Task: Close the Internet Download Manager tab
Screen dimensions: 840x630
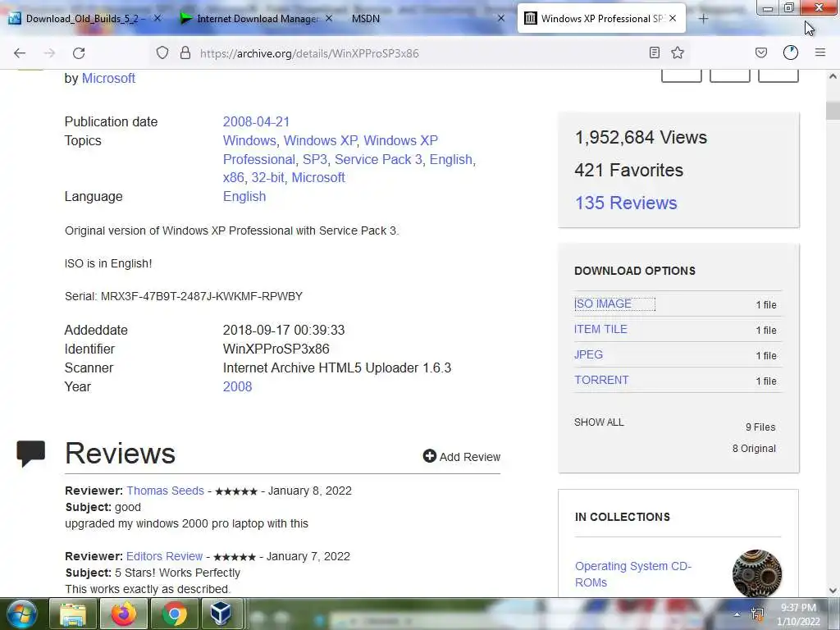Action: tap(329, 18)
